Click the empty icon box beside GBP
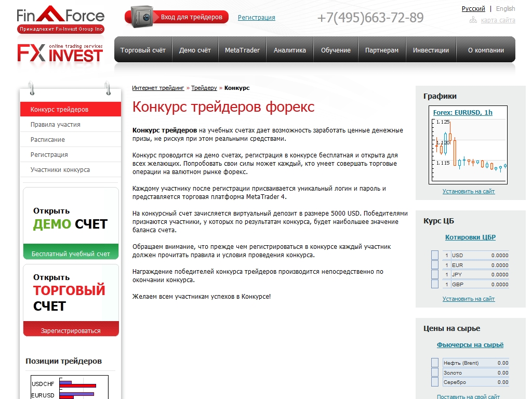 (435, 284)
